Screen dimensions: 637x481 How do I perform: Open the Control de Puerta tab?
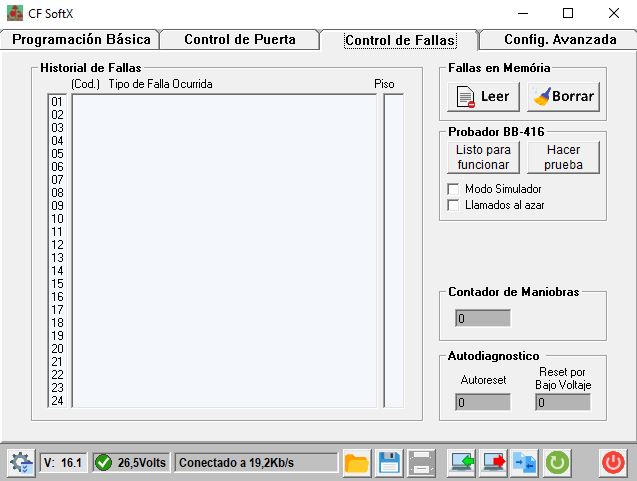(x=240, y=40)
